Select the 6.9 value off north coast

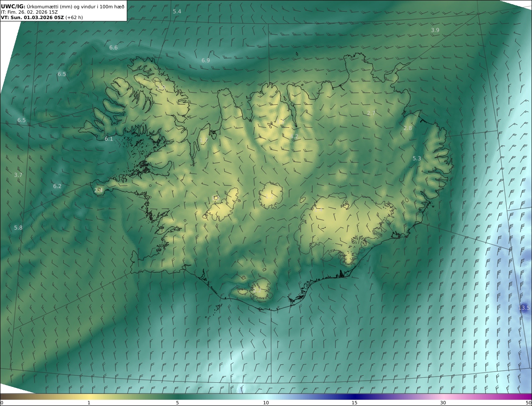click(206, 61)
